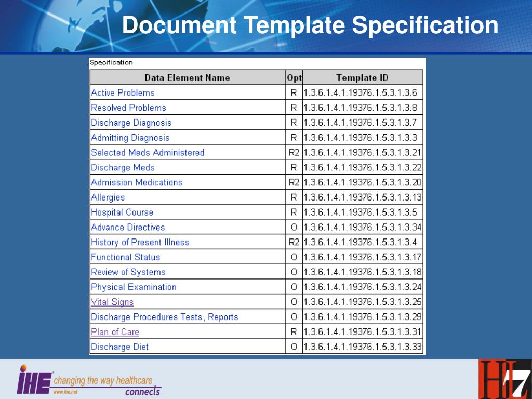The image size is (532, 399).
Task: Open the Resolved Problems link
Action: click(x=128, y=108)
